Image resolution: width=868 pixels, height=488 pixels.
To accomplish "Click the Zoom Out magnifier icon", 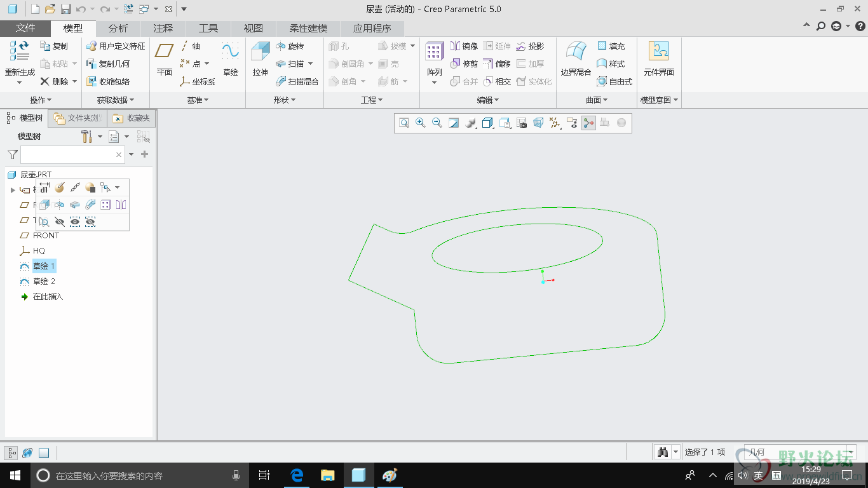I will 437,123.
